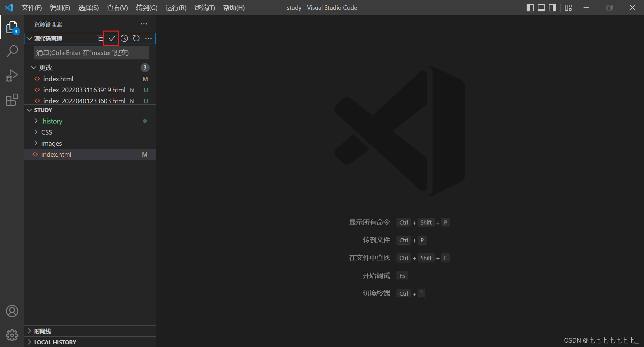Click the commit checkmark icon
This screenshot has height=347, width=644.
click(x=112, y=39)
